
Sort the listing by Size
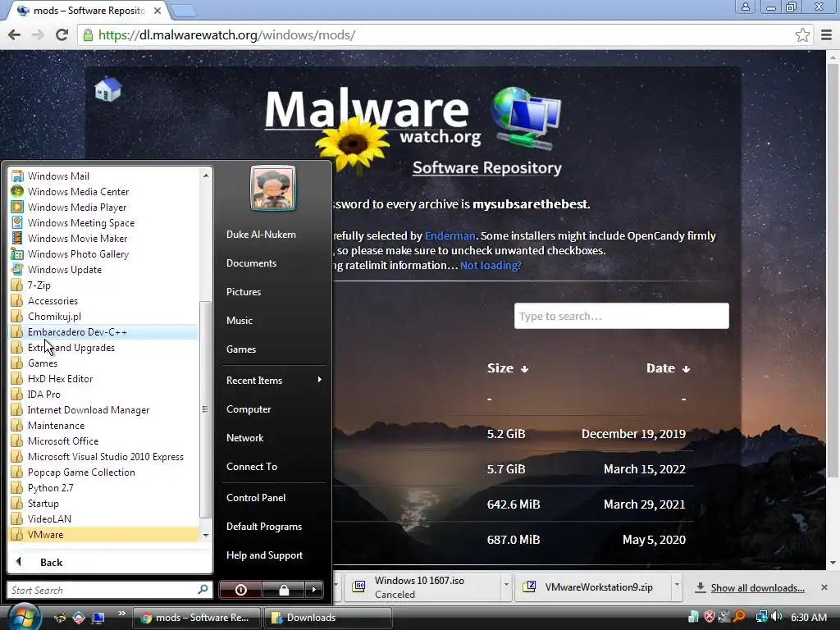tap(507, 368)
